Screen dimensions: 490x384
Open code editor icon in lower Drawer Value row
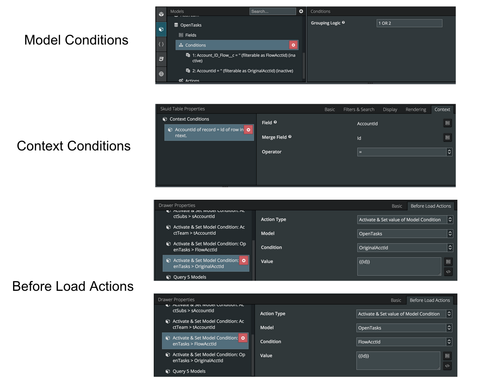447,366
